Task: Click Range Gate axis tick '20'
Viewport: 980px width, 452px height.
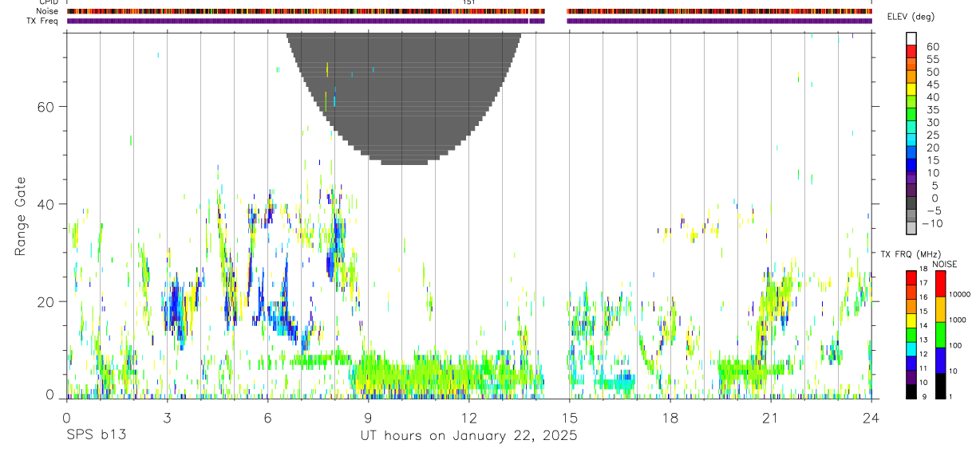Action: coord(45,301)
